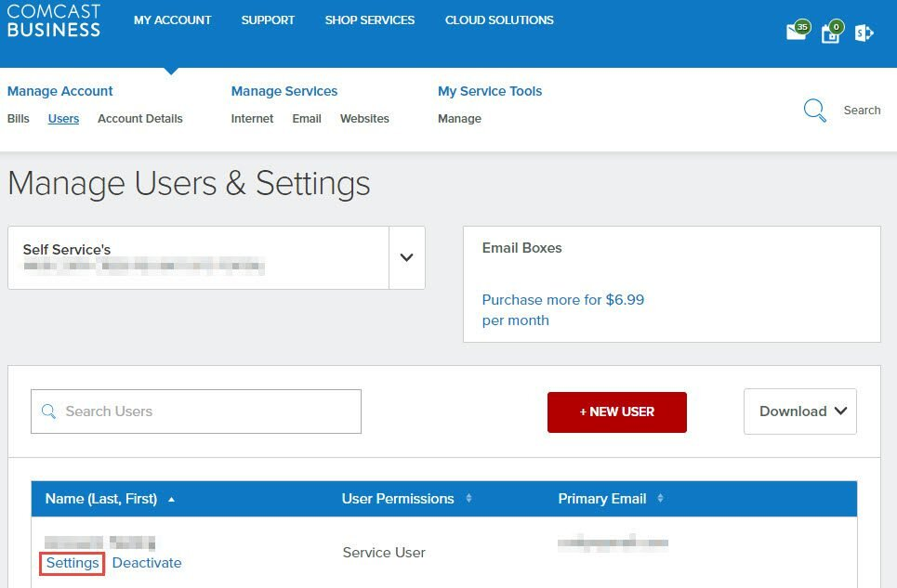Screen dimensions: 897x588
Task: Sort by User Permissions column arrows
Action: [468, 499]
